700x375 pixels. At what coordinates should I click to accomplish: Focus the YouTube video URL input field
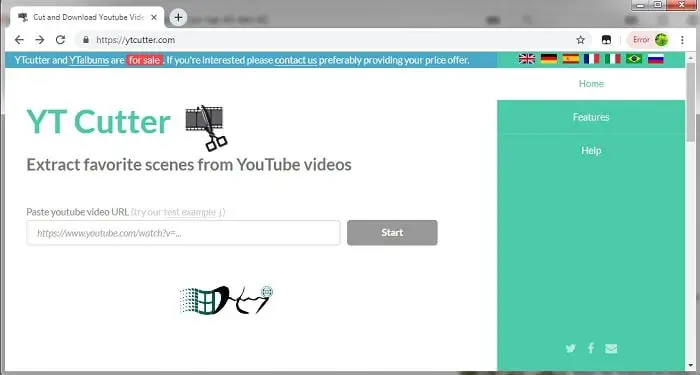point(183,233)
